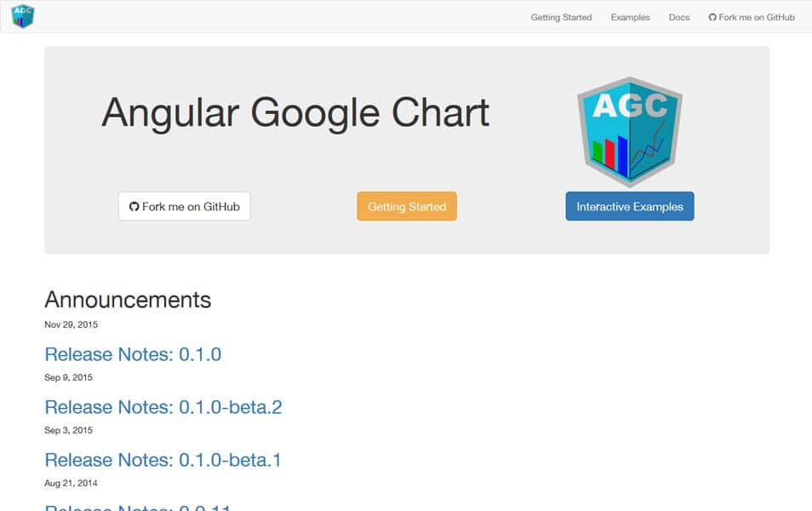Click the Nov 29, 2015 date label
812x511 pixels.
[x=71, y=324]
